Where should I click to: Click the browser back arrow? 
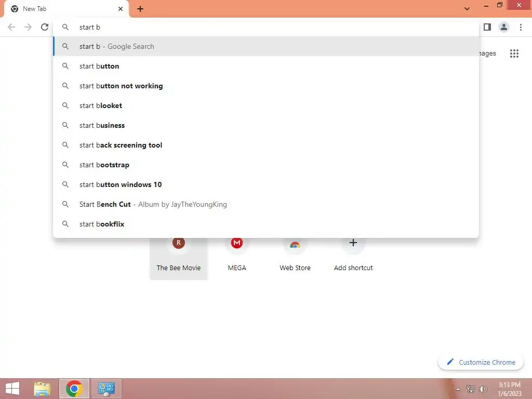11,27
